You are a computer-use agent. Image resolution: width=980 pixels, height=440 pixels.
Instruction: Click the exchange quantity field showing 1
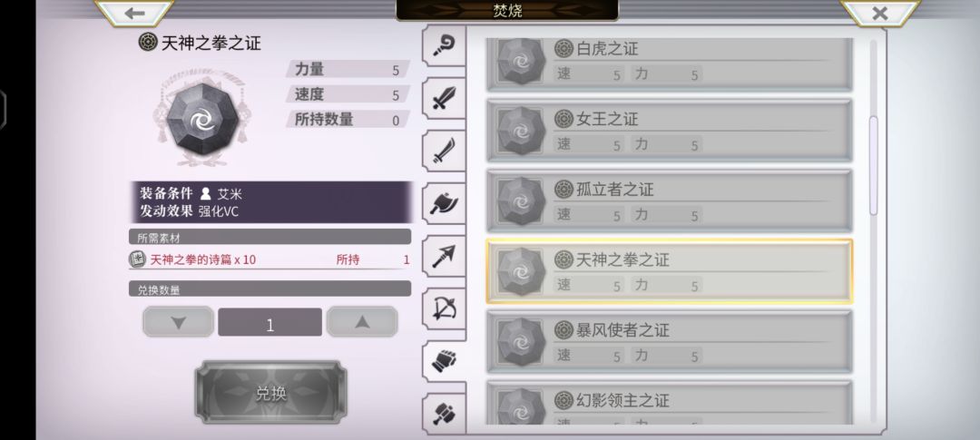(270, 322)
